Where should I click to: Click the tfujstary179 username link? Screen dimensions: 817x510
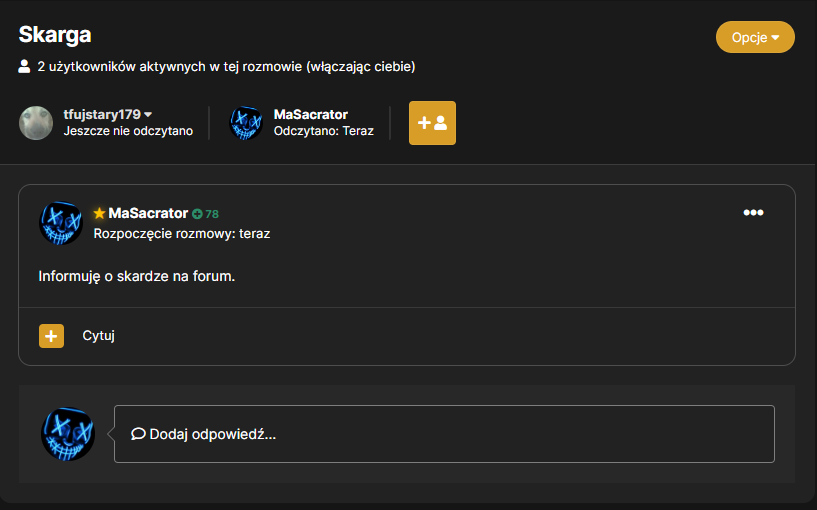click(x=102, y=115)
